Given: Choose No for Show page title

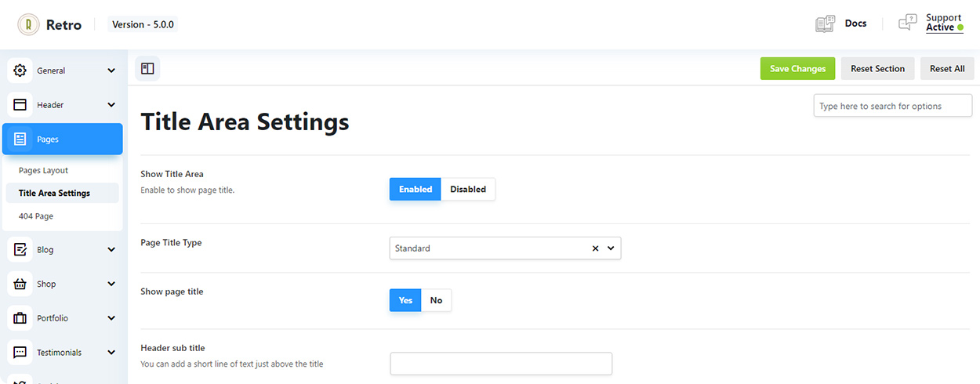Looking at the screenshot, I should coord(436,300).
